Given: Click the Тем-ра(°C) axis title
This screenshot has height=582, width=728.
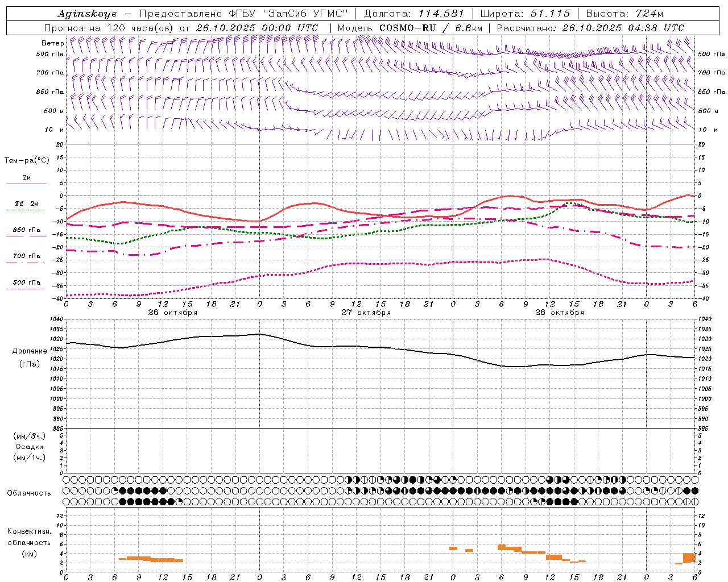Looking at the screenshot, I should click(x=27, y=161).
